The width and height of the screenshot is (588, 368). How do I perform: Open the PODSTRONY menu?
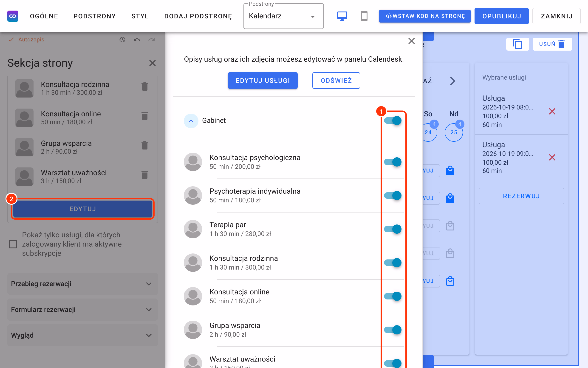tap(95, 16)
